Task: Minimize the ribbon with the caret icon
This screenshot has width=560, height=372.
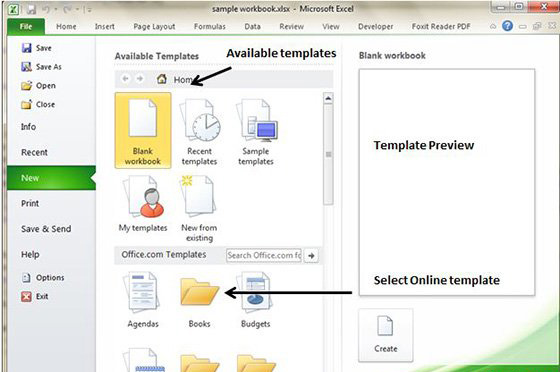Action: click(493, 26)
